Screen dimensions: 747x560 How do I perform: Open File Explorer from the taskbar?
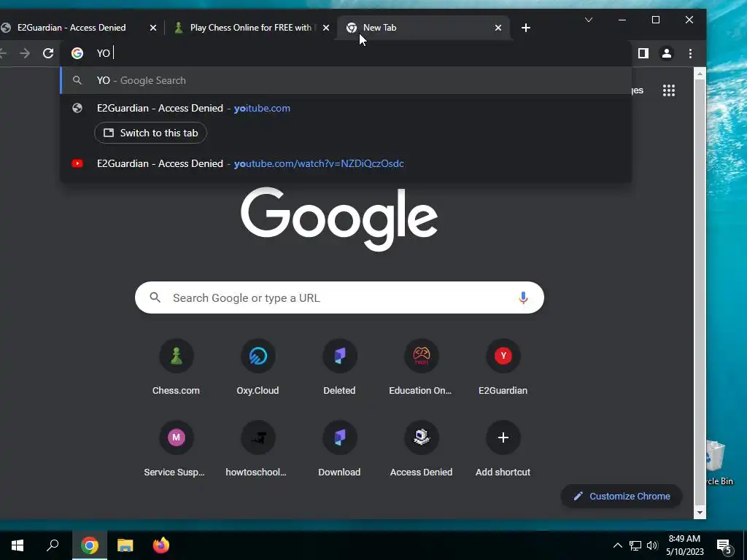point(125,545)
